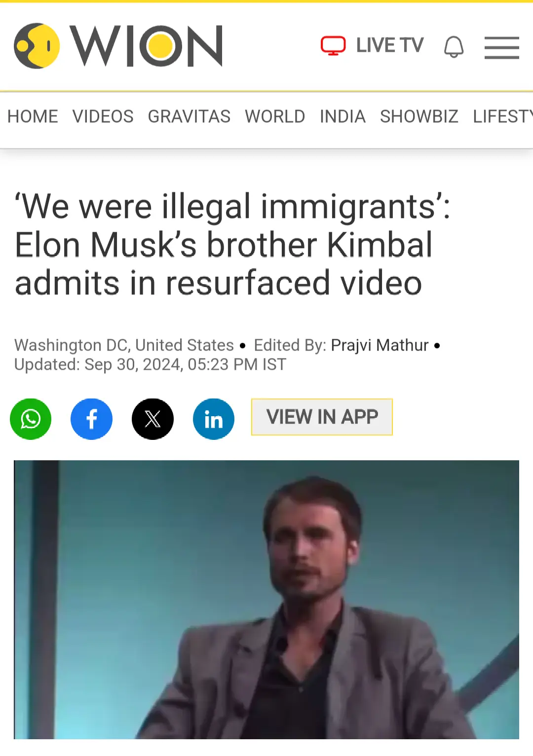Open notifications bell icon
The image size is (533, 756).
454,47
